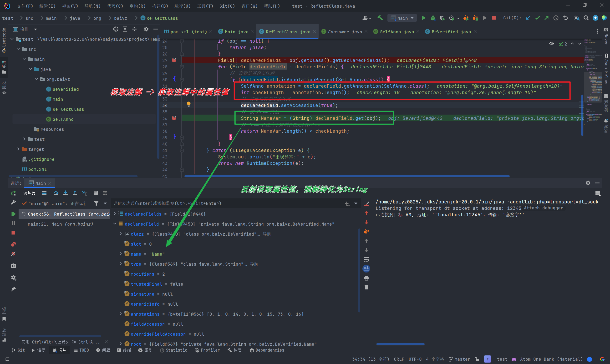This screenshot has width=610, height=364.
Task: Click the rollback undo arrow icon
Action: (x=565, y=18)
